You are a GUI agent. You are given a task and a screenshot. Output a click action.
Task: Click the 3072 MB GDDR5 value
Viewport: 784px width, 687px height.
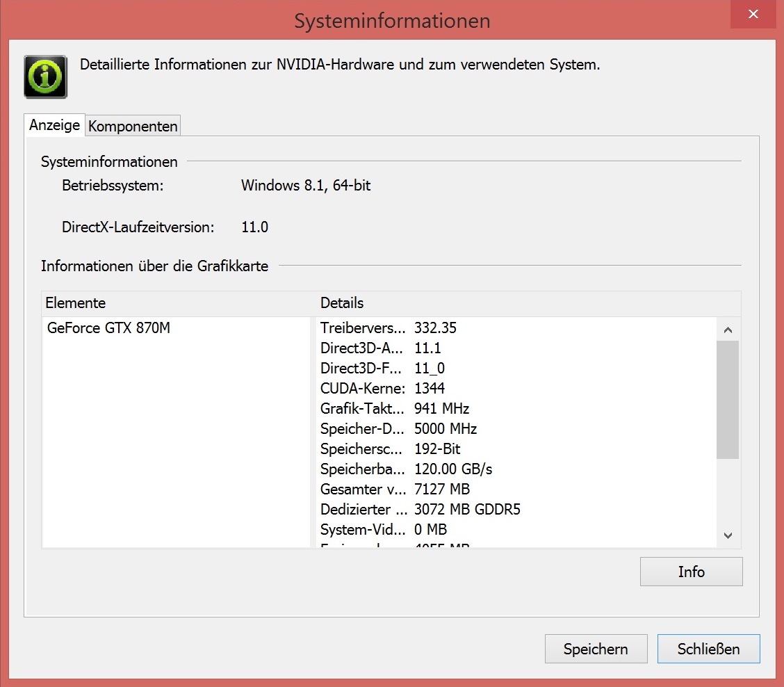(467, 509)
